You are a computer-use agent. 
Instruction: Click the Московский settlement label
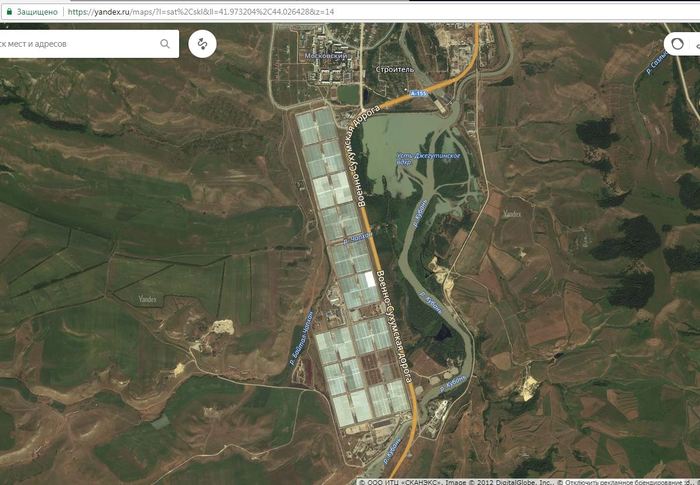pyautogui.click(x=325, y=57)
